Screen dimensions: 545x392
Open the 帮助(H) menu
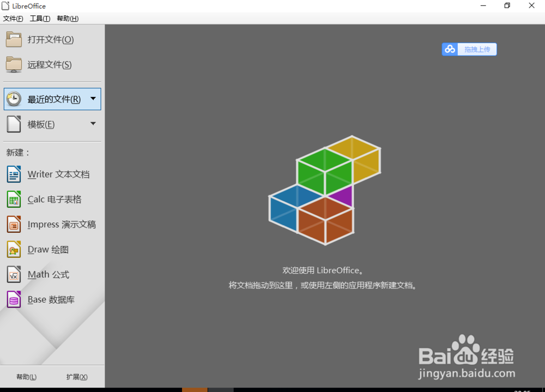tap(68, 19)
